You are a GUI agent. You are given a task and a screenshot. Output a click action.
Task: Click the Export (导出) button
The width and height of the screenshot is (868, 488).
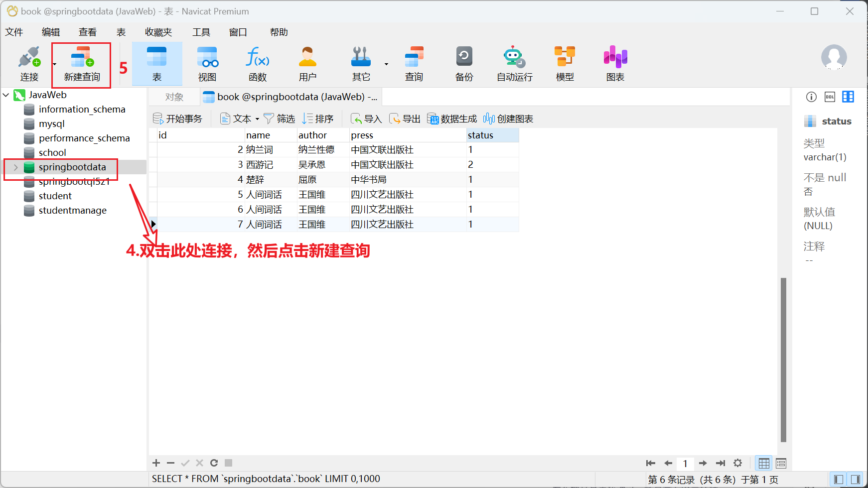pyautogui.click(x=405, y=119)
